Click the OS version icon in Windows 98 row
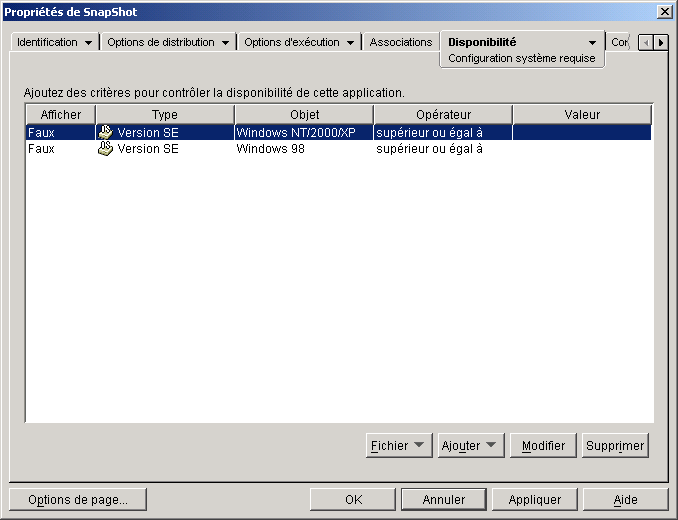678x520 pixels. click(x=105, y=149)
